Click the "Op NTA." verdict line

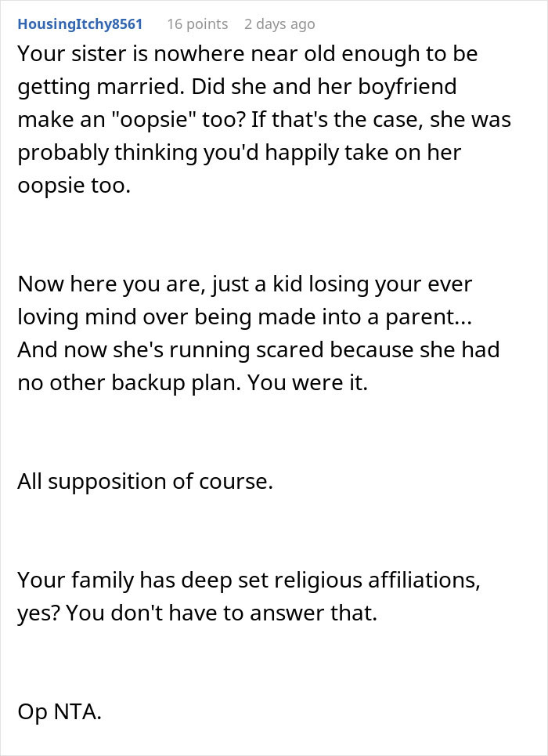[x=59, y=711]
